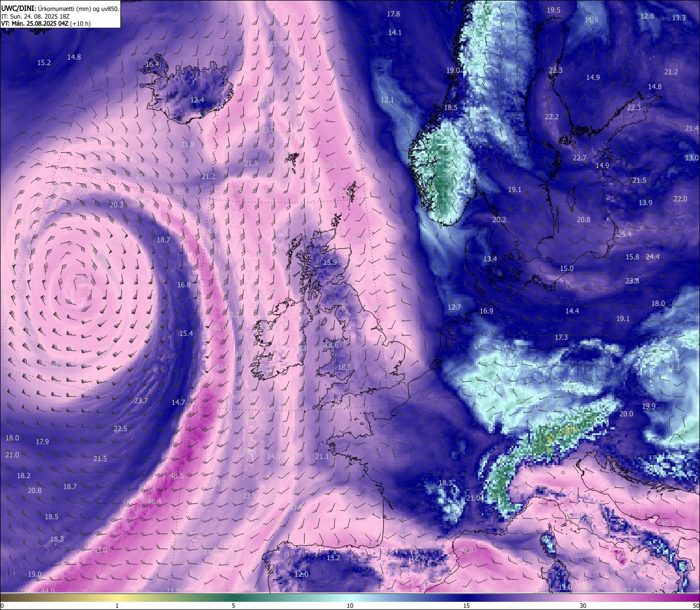
Task: Click the map value 40.8
Action: click(466, 550)
